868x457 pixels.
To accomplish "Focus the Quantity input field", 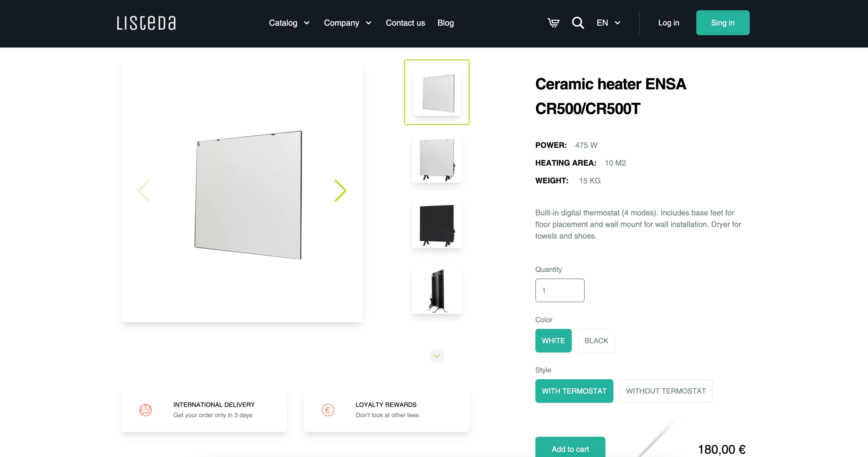I will point(560,290).
